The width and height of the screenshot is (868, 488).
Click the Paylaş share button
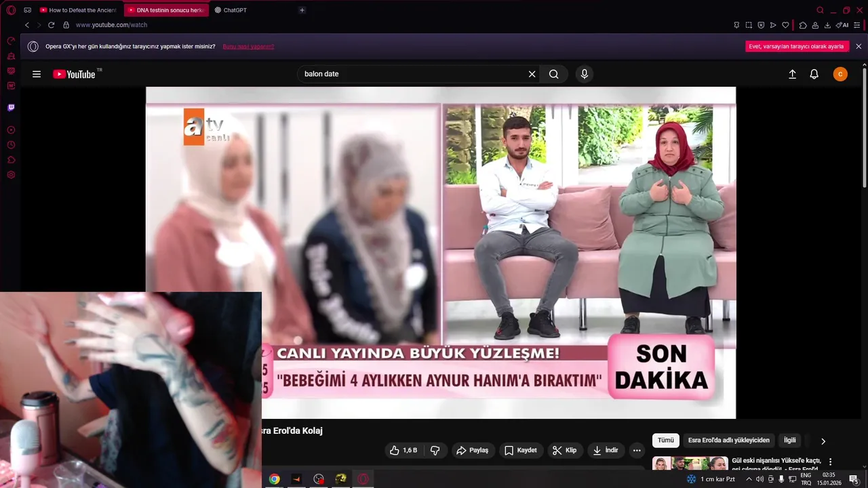pos(473,450)
